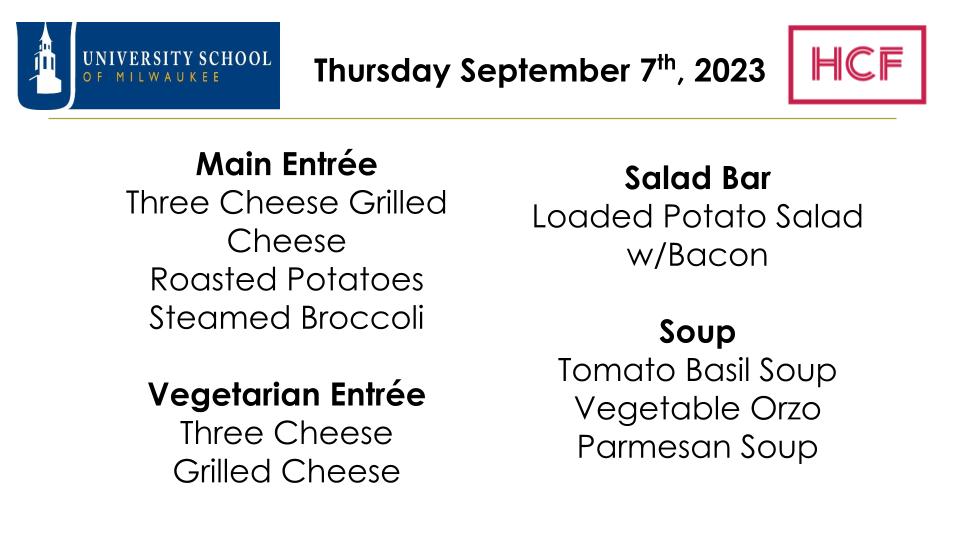Viewport: 960px width, 540px height.
Task: Click the Salad Bar heading
Action: coord(697,178)
